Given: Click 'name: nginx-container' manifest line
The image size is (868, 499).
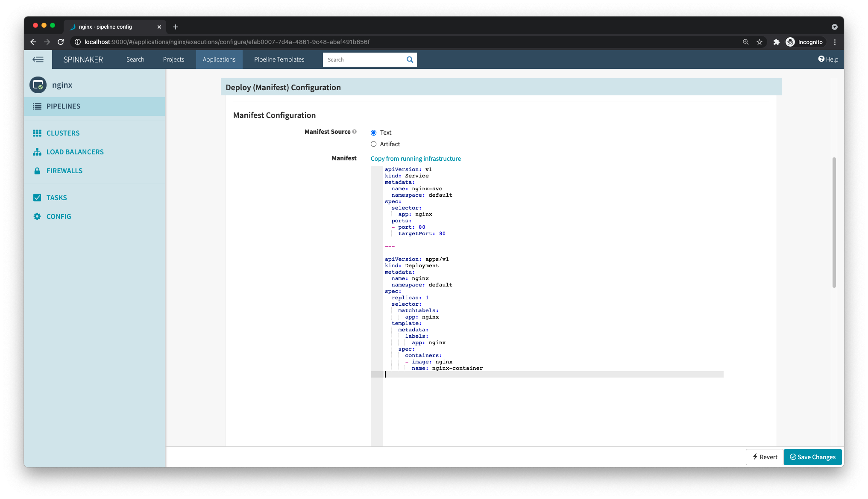Looking at the screenshot, I should coord(447,368).
